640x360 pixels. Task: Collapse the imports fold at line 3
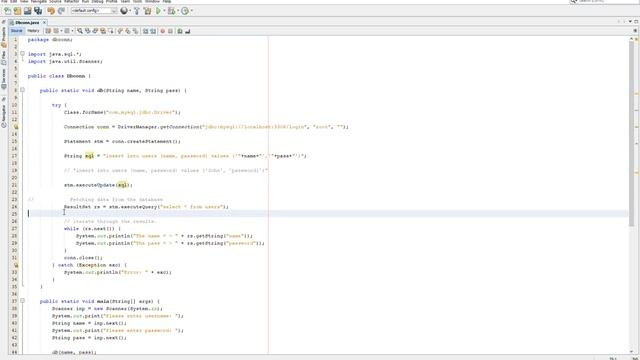click(22, 54)
